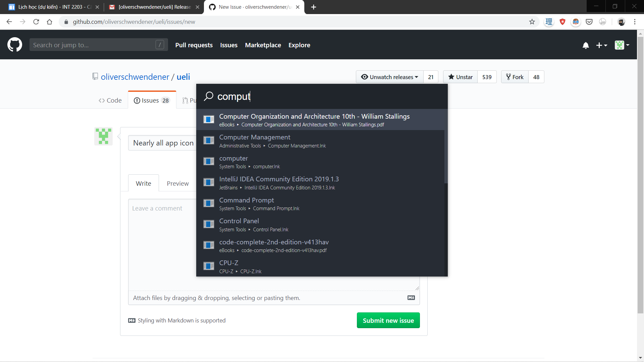644x362 pixels.
Task: Open Issues in GitHub header
Action: click(229, 45)
